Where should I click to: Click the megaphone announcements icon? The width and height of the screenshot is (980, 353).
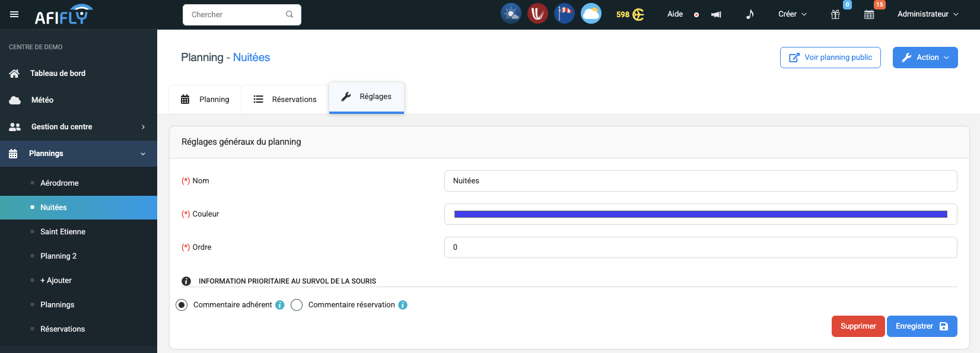click(716, 15)
